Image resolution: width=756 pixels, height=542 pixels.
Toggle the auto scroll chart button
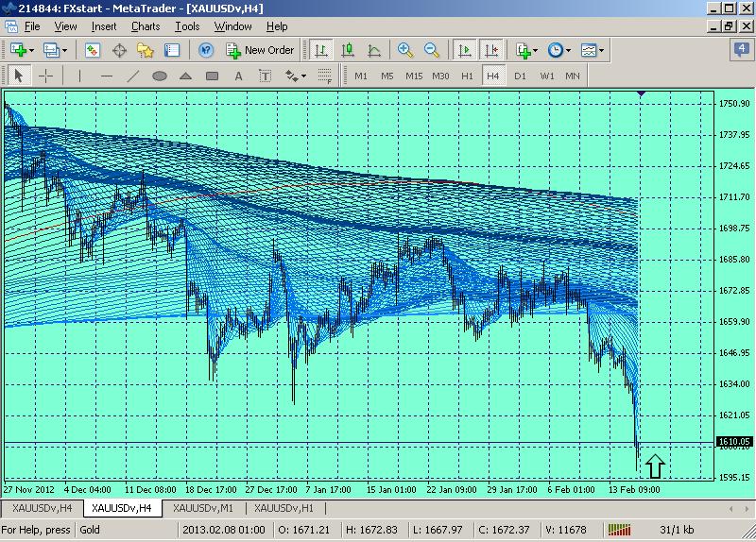tap(464, 50)
